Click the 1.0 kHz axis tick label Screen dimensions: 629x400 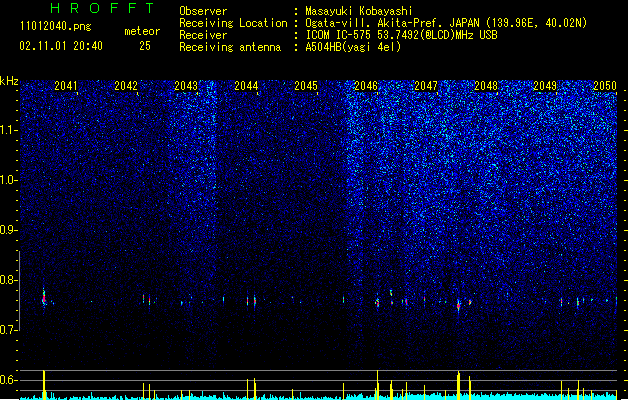pos(8,180)
